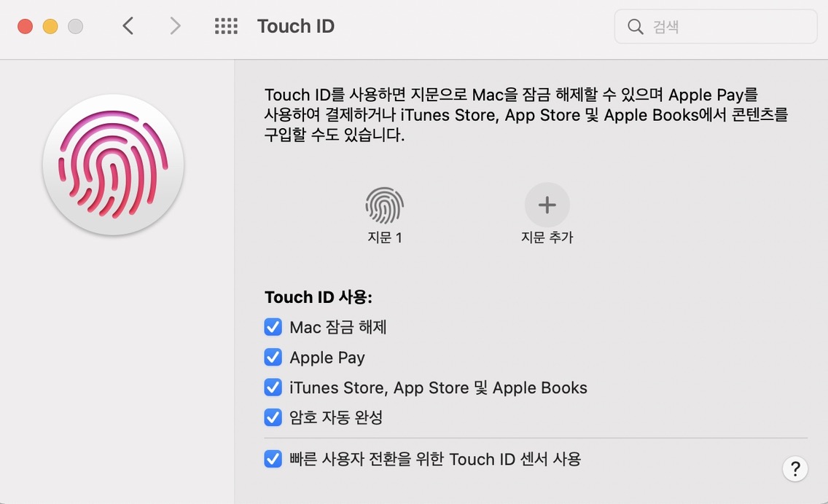The width and height of the screenshot is (828, 504).
Task: Go forward with the right chevron
Action: point(175,26)
